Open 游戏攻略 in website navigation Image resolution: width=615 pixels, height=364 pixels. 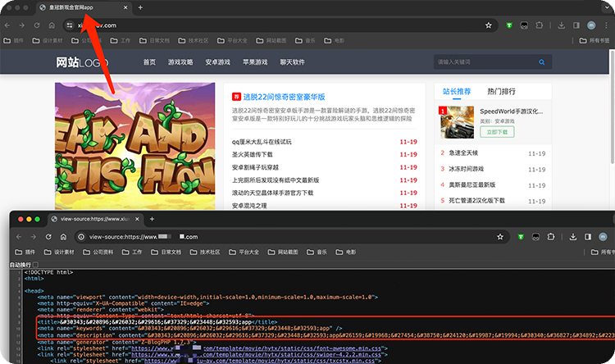tap(180, 62)
